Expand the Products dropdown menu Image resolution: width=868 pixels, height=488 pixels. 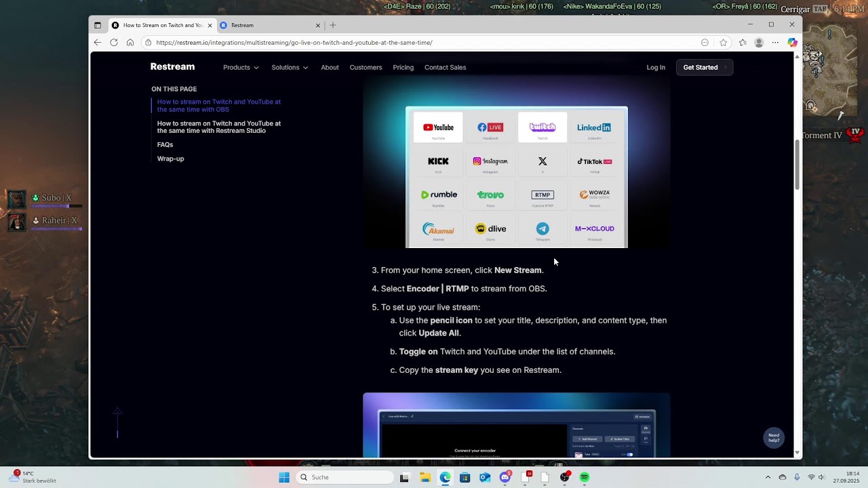[x=241, y=67]
